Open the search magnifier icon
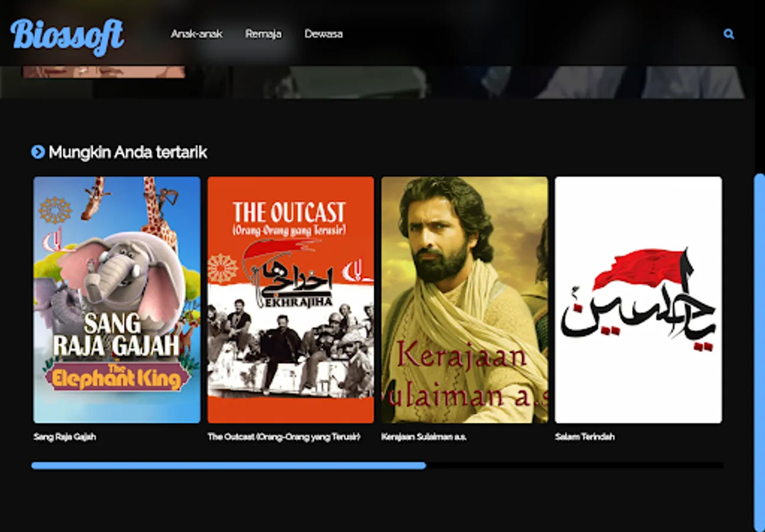The height and width of the screenshot is (532, 765). [729, 34]
